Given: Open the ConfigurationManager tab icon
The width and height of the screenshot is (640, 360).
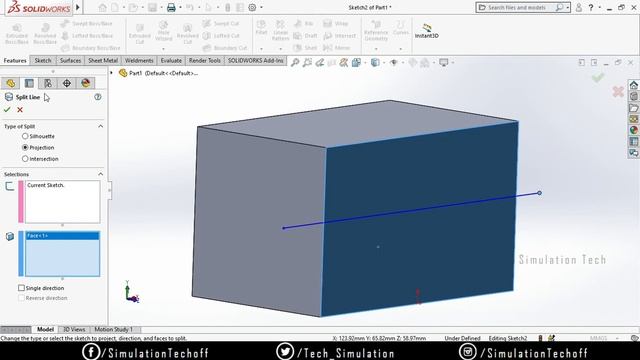Looking at the screenshot, I should pyautogui.click(x=48, y=83).
